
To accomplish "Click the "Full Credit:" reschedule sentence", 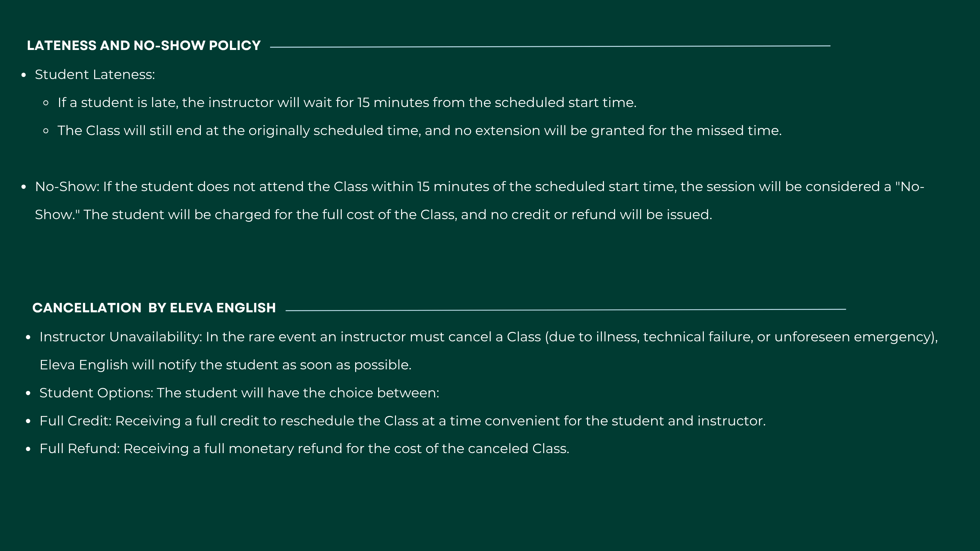I will click(402, 421).
